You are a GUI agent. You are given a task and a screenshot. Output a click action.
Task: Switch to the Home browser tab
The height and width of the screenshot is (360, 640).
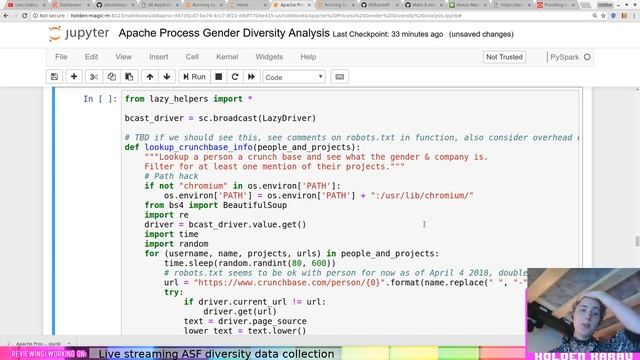[247, 5]
